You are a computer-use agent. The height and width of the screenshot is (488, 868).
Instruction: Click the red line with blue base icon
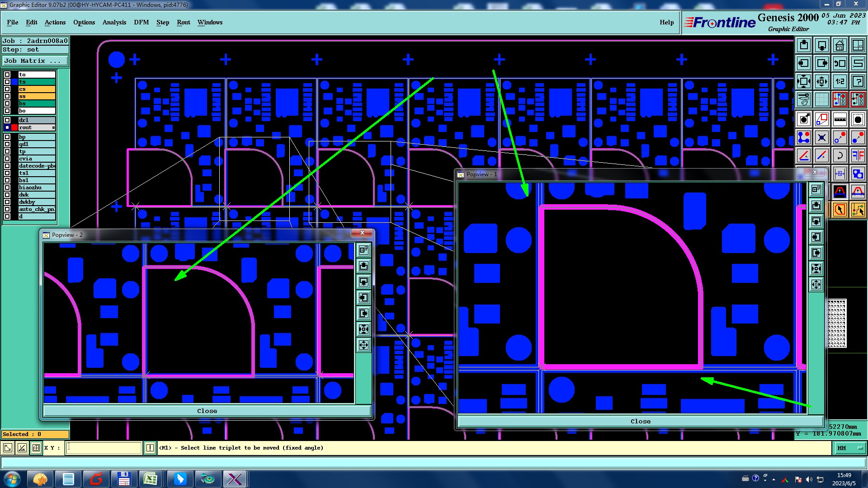[804, 155]
